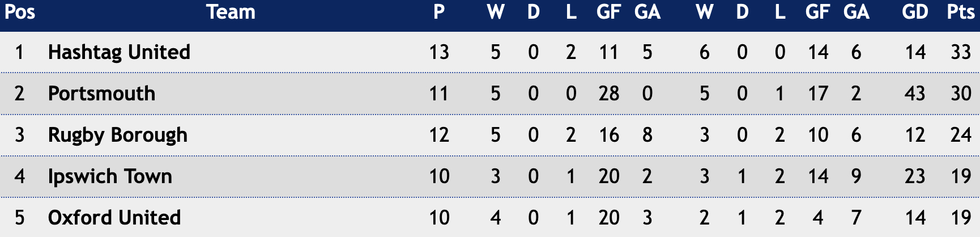Click Hashtag United's played value 13
The width and height of the screenshot is (980, 237).
click(x=439, y=52)
